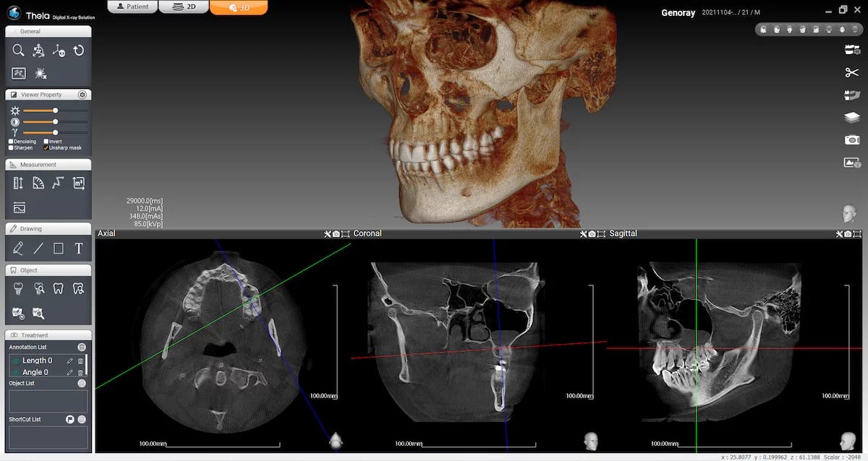Add an implant with the Object implant icon
Screen dimensions: 868x461
click(18, 289)
